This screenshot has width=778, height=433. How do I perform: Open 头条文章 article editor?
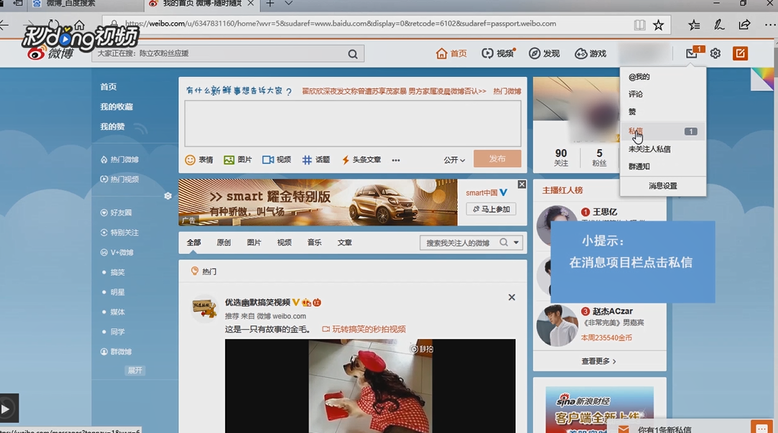[361, 160]
